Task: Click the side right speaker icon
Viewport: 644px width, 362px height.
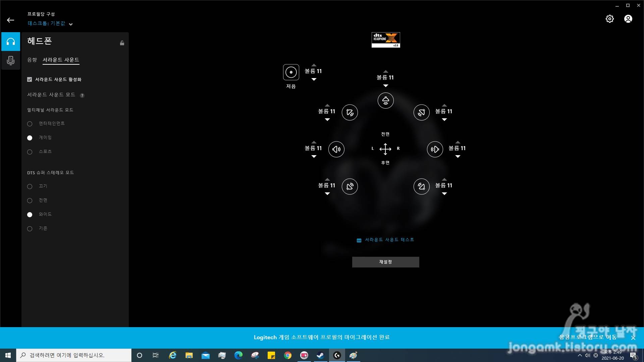Action: click(435, 149)
